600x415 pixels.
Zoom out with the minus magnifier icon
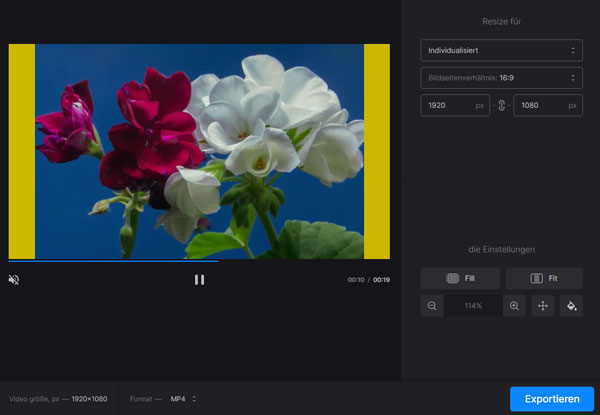click(432, 307)
